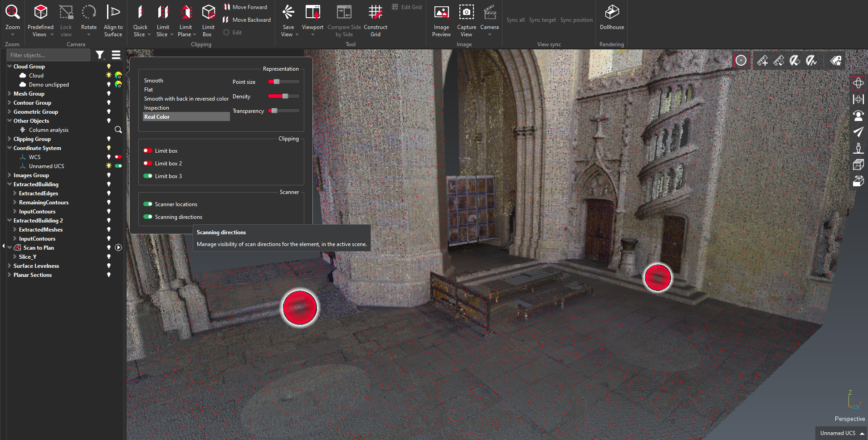Collapse the Cloud Group node
Viewport: 868px width, 440px height.
(10, 67)
